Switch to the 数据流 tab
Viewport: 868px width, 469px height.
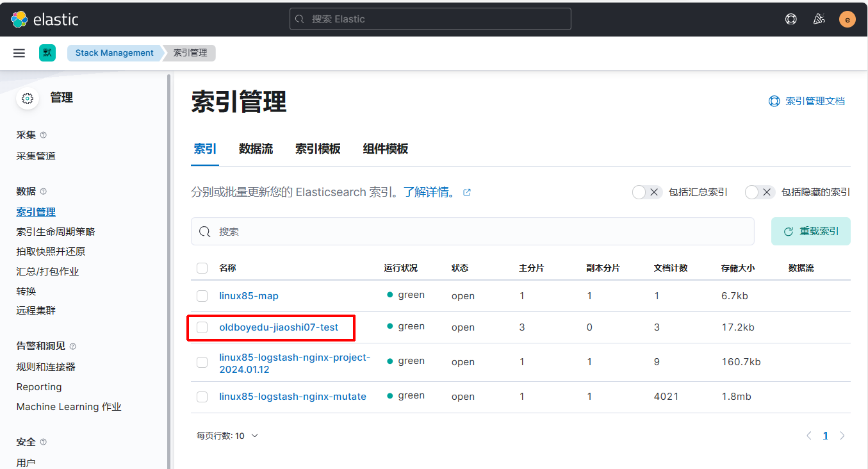(256, 149)
